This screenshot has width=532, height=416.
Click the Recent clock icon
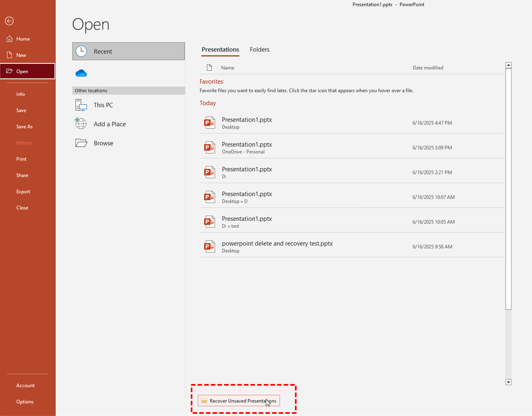tap(81, 51)
